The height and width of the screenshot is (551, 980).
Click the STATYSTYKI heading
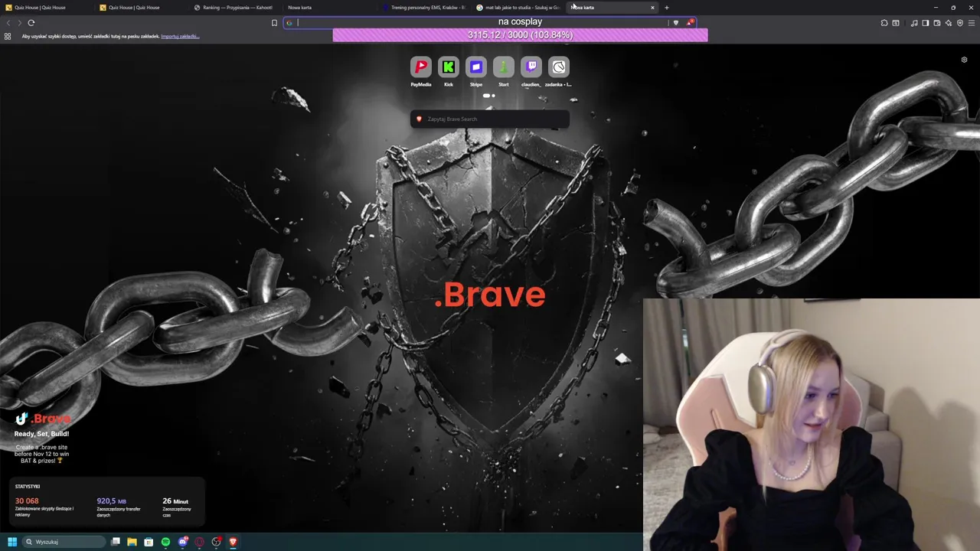(x=28, y=487)
